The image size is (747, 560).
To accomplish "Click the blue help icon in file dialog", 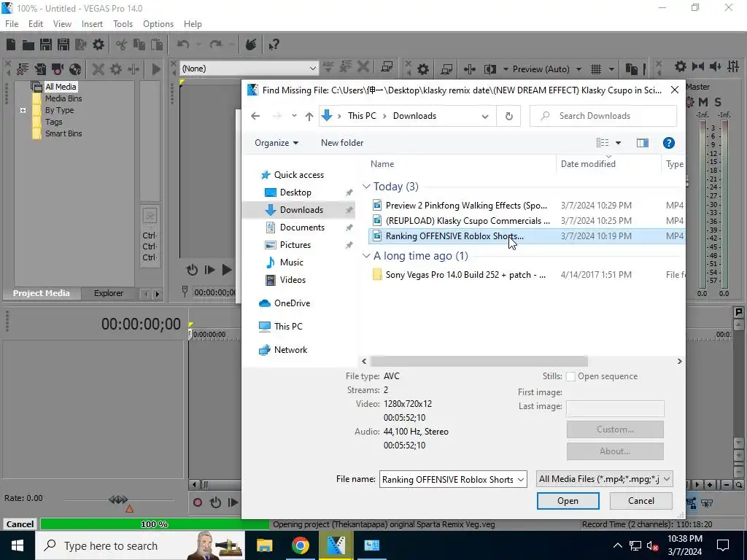I will pos(668,143).
